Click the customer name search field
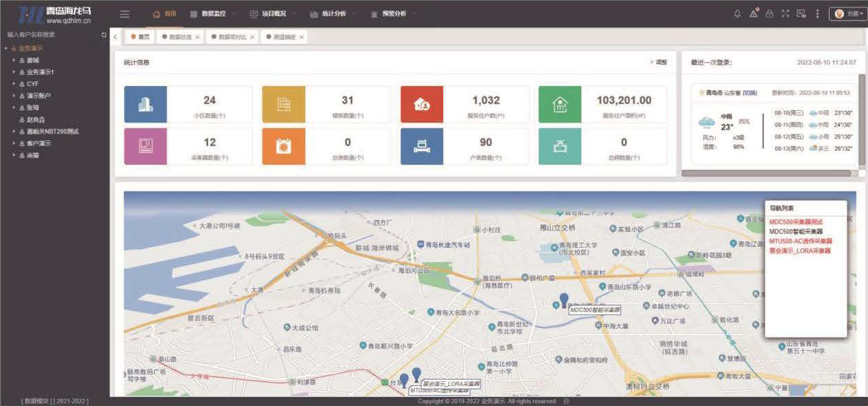Viewport: 868px width, 406px height. [48, 34]
